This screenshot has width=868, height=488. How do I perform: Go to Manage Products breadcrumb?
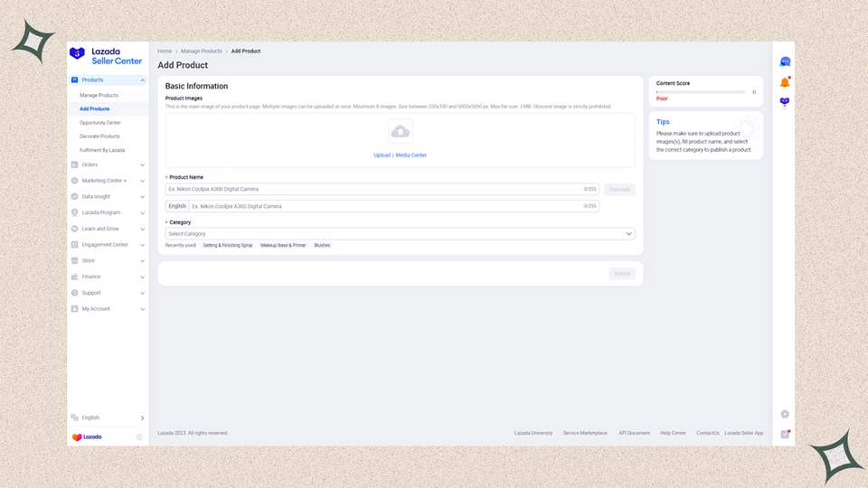(201, 51)
